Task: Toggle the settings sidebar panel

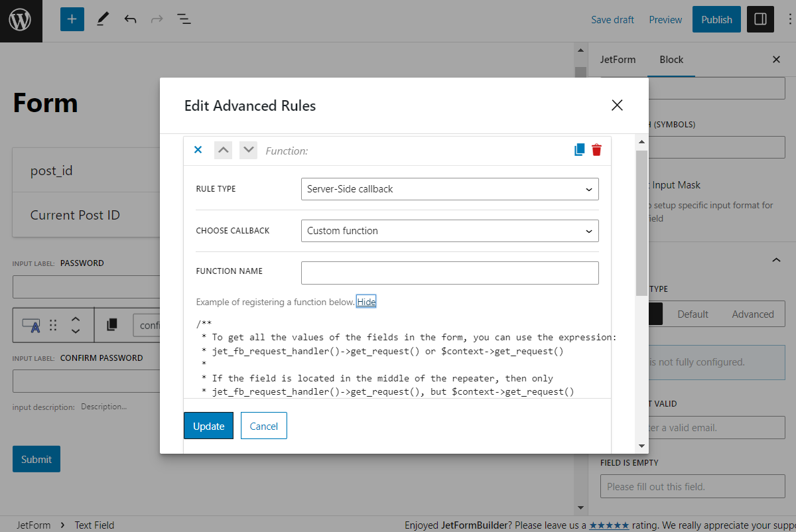Action: (760, 19)
